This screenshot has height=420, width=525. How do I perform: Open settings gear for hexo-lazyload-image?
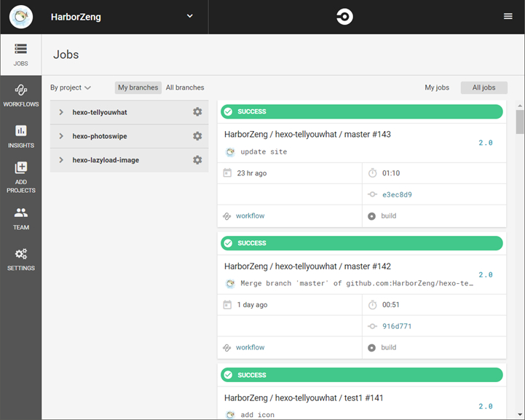tap(197, 160)
